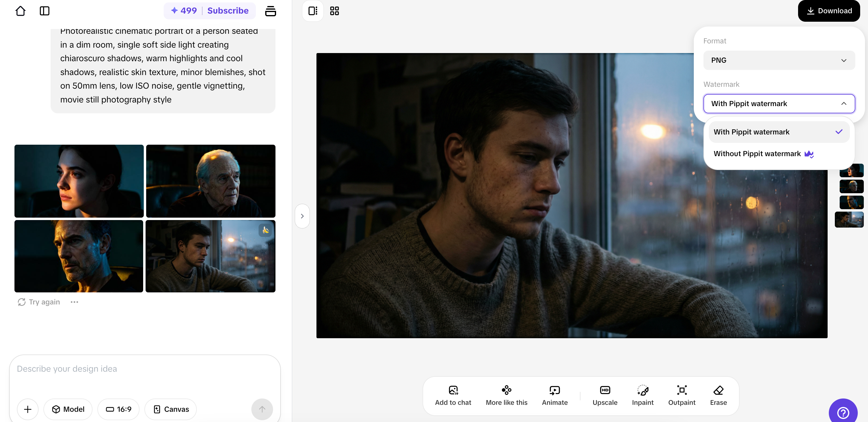Viewport: 868px width, 422px height.
Task: Select the Inpaint tool
Action: point(643,395)
